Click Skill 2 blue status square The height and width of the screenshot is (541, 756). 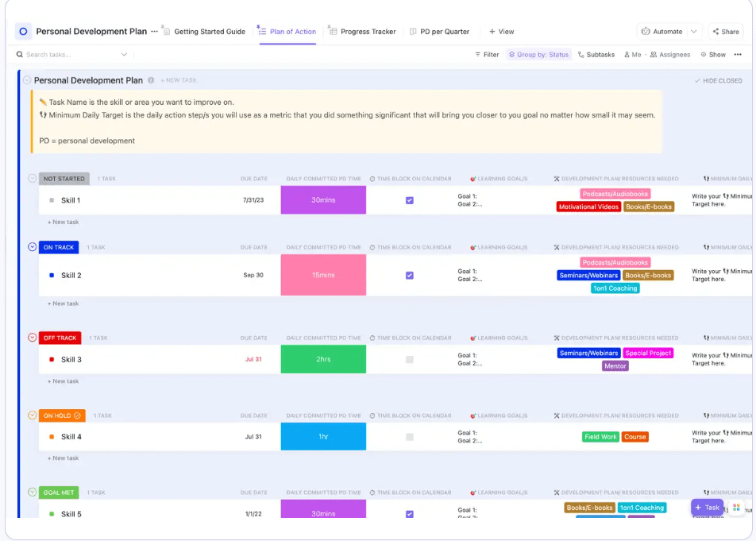click(52, 276)
